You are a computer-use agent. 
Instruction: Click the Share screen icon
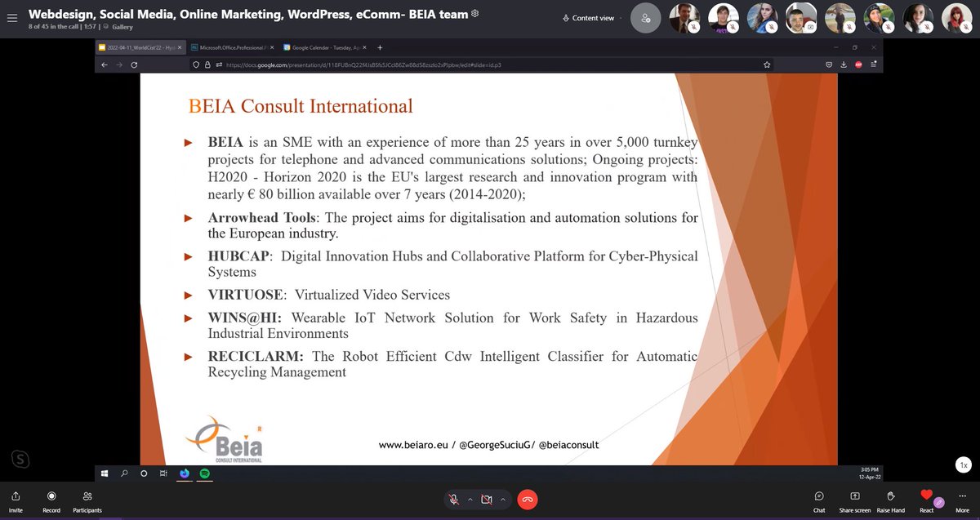click(855, 496)
